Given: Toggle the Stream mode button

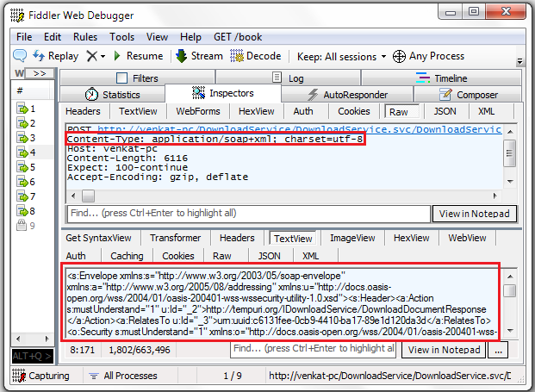Looking at the screenshot, I should coord(199,56).
